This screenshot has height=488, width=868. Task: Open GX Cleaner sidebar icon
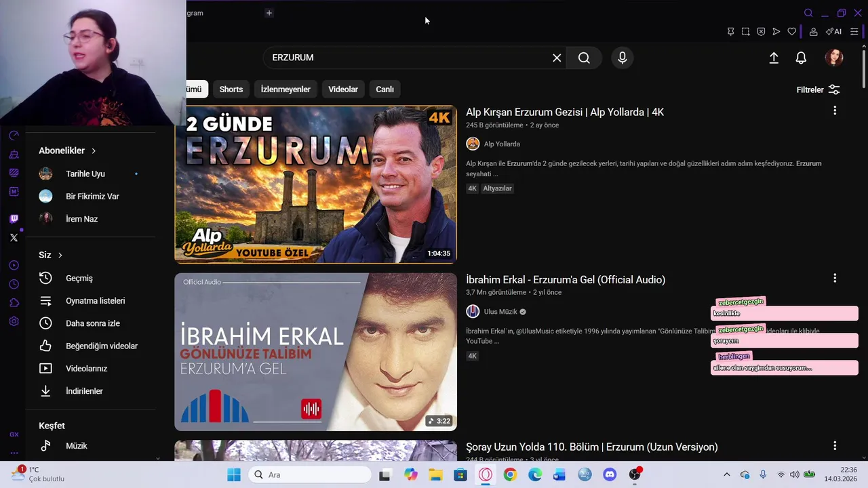14,155
